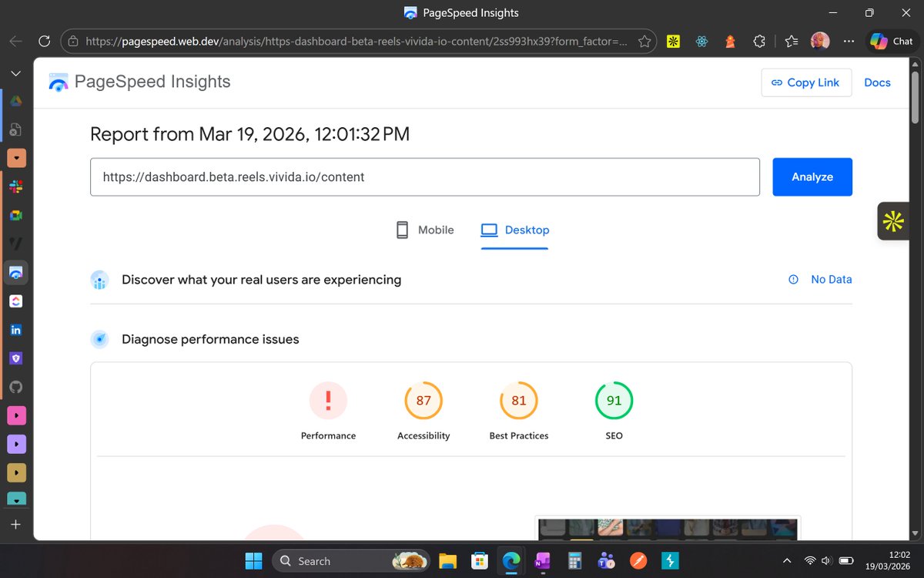Select the Desktop tab
This screenshot has width=924, height=578.
(514, 230)
